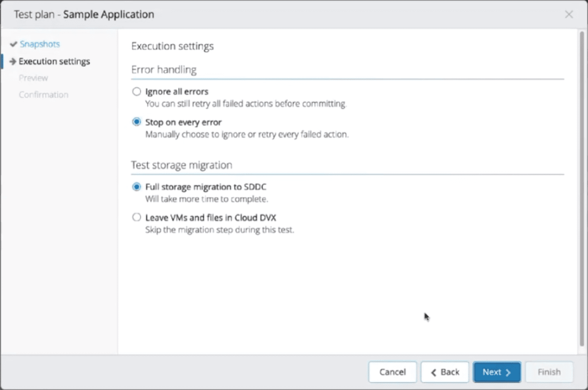Image resolution: width=588 pixels, height=390 pixels.
Task: Click the Next button
Action: click(496, 372)
